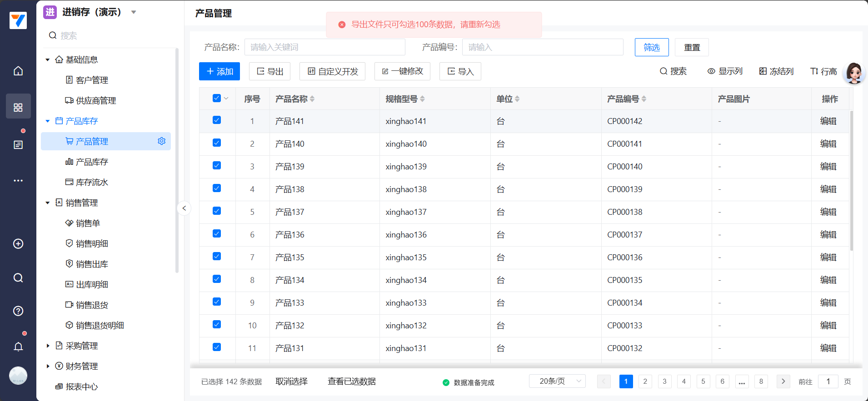This screenshot has height=401, width=868.
Task: Expand the 采购管理 tree section
Action: point(48,346)
